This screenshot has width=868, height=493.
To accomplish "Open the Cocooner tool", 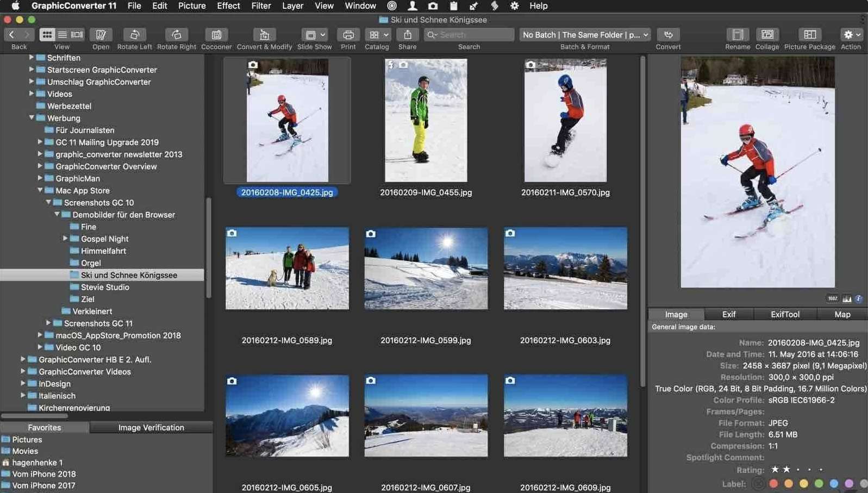I will point(216,35).
